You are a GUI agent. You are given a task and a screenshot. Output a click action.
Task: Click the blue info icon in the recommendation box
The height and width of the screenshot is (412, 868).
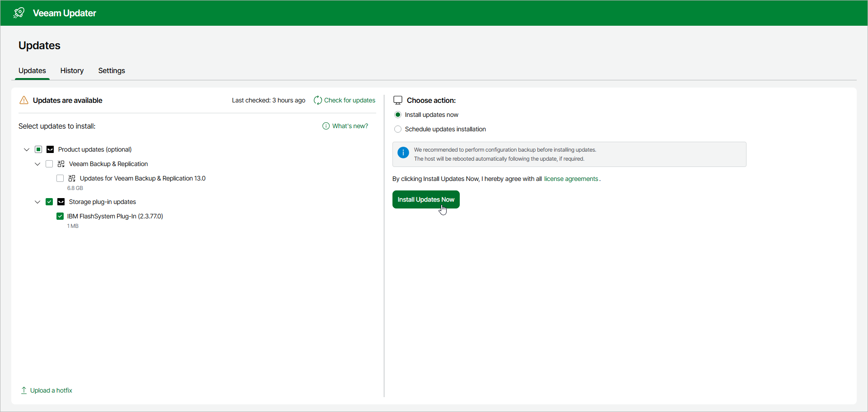pos(403,153)
